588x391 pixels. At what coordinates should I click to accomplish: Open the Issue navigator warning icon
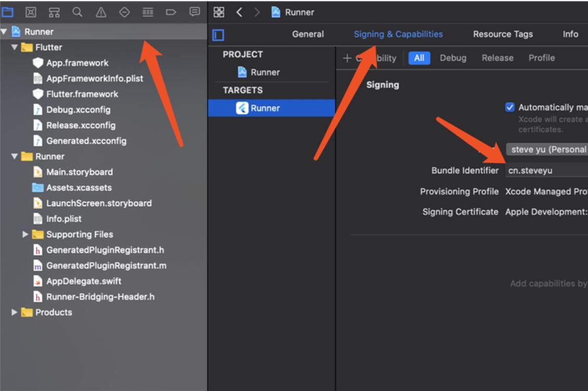point(101,12)
